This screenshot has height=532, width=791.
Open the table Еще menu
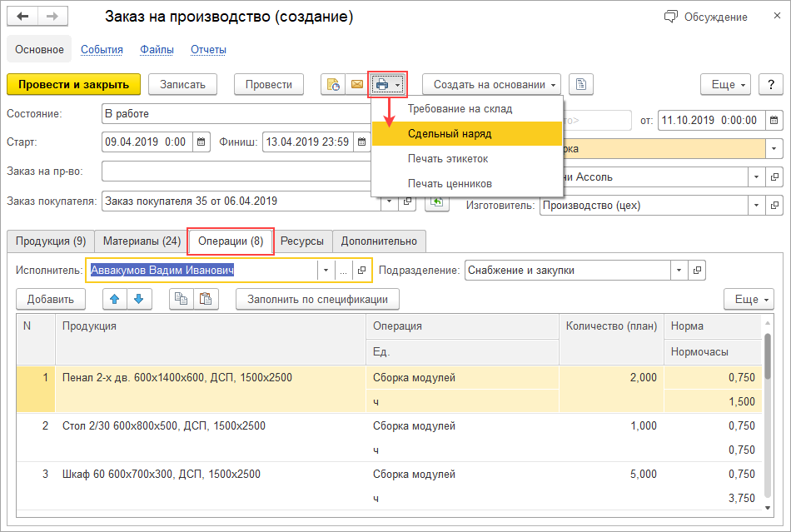pos(749,299)
